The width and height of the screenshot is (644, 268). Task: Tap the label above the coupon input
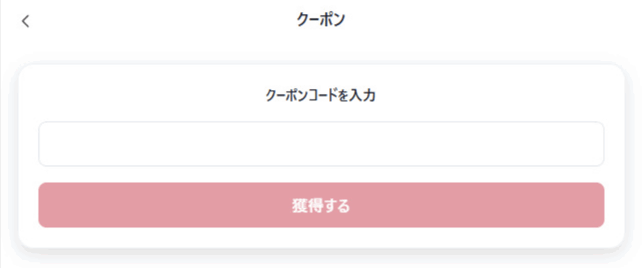[x=321, y=96]
